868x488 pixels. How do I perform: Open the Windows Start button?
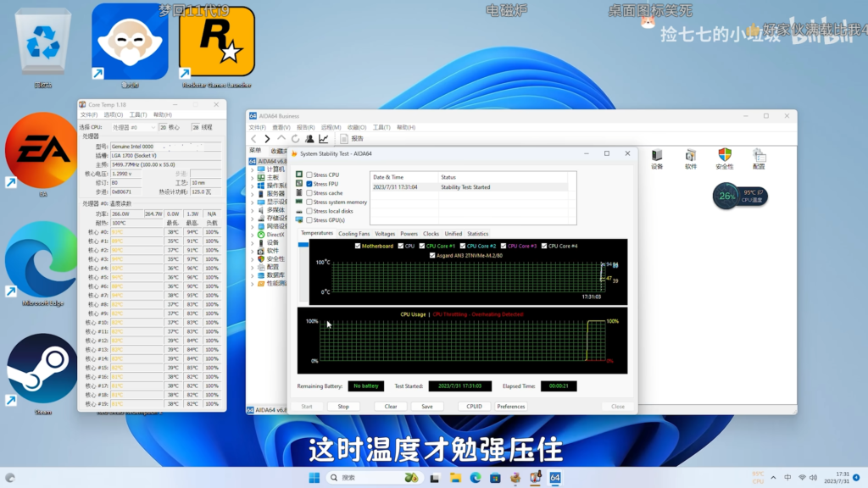tap(314, 478)
